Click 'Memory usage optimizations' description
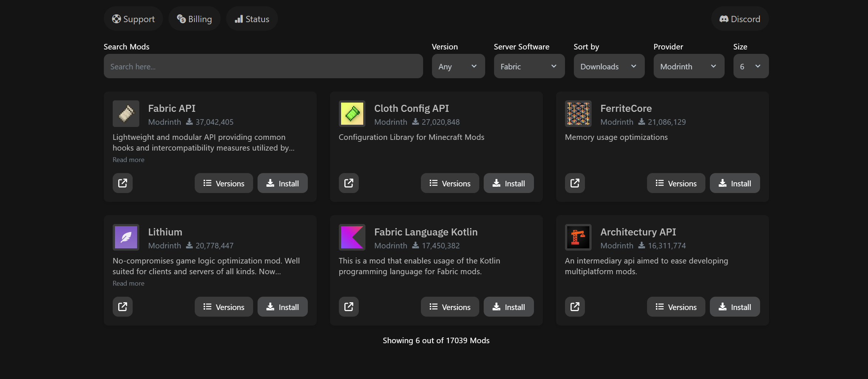The image size is (868, 379). pyautogui.click(x=616, y=137)
